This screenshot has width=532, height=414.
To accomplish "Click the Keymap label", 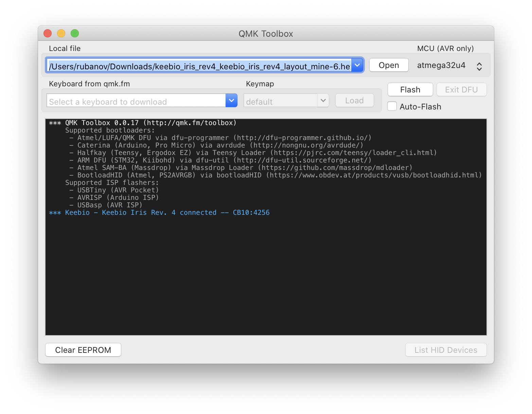I will click(x=260, y=84).
